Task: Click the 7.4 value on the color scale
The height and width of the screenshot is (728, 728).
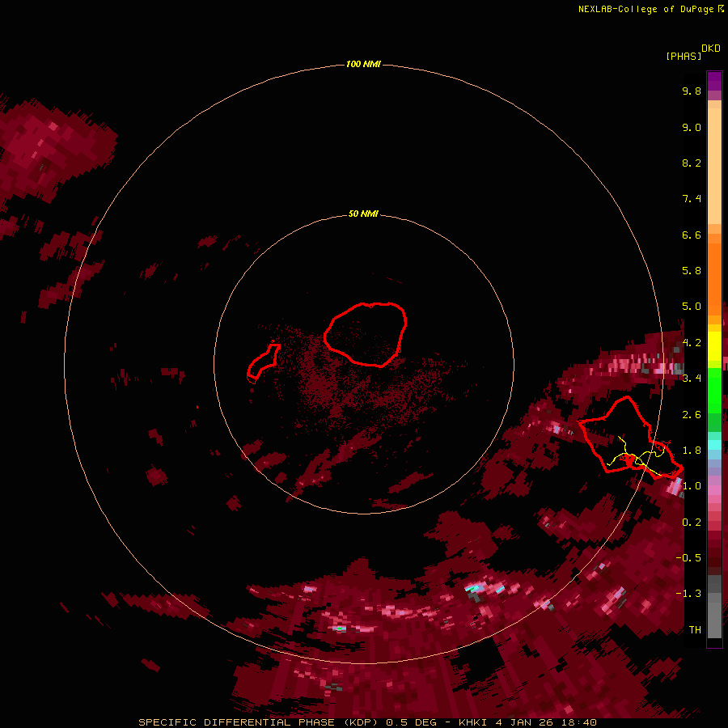Action: pyautogui.click(x=692, y=199)
